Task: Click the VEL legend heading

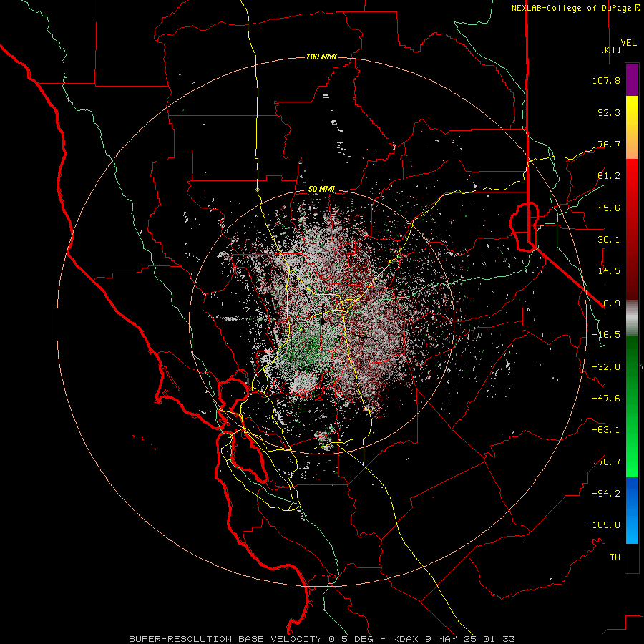Action: pos(628,42)
